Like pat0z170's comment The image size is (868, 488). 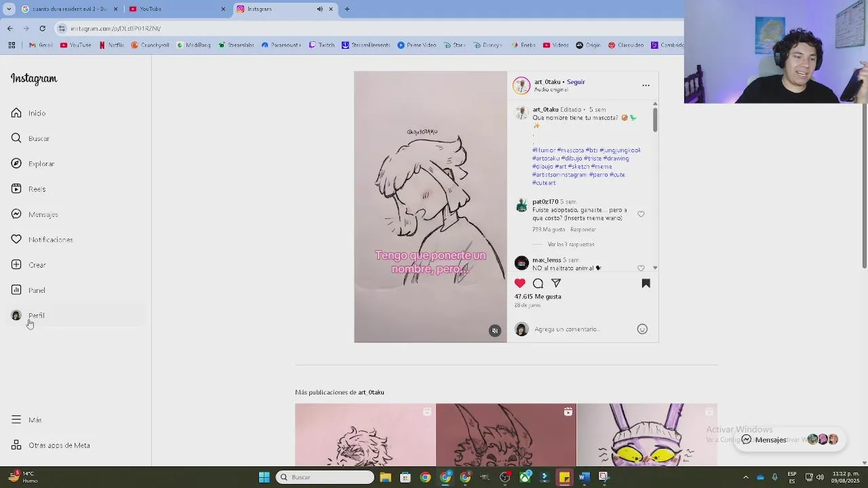pos(641,214)
